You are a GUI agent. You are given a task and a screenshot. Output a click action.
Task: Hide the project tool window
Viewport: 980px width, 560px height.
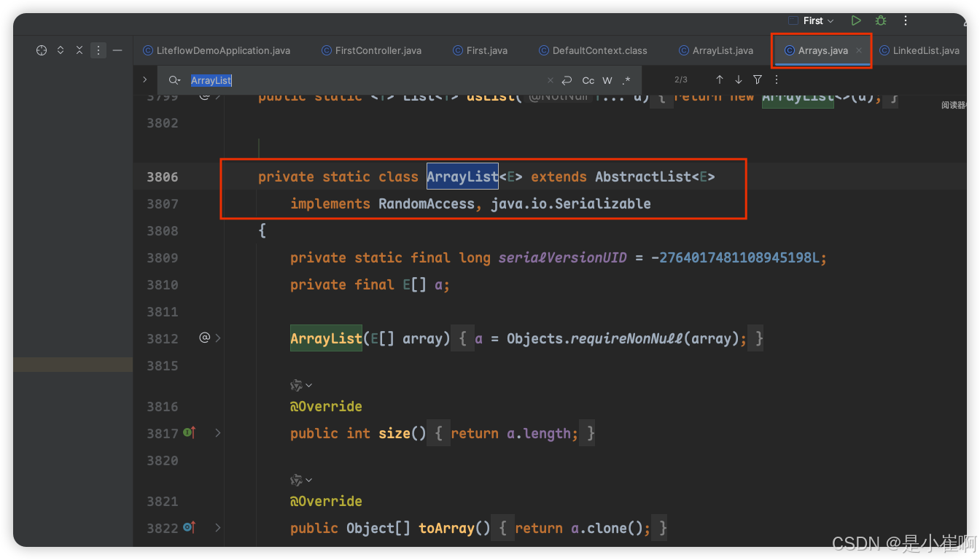click(117, 50)
